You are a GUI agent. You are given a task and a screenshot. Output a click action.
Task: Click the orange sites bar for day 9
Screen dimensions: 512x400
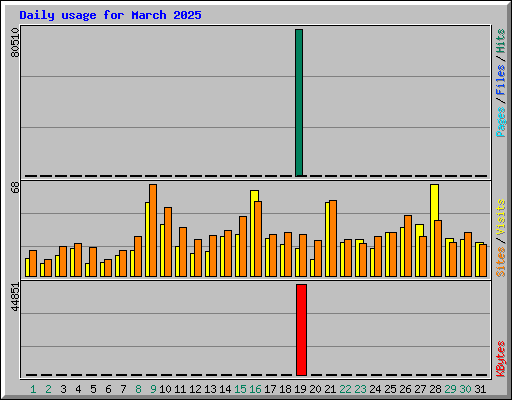[x=153, y=230]
